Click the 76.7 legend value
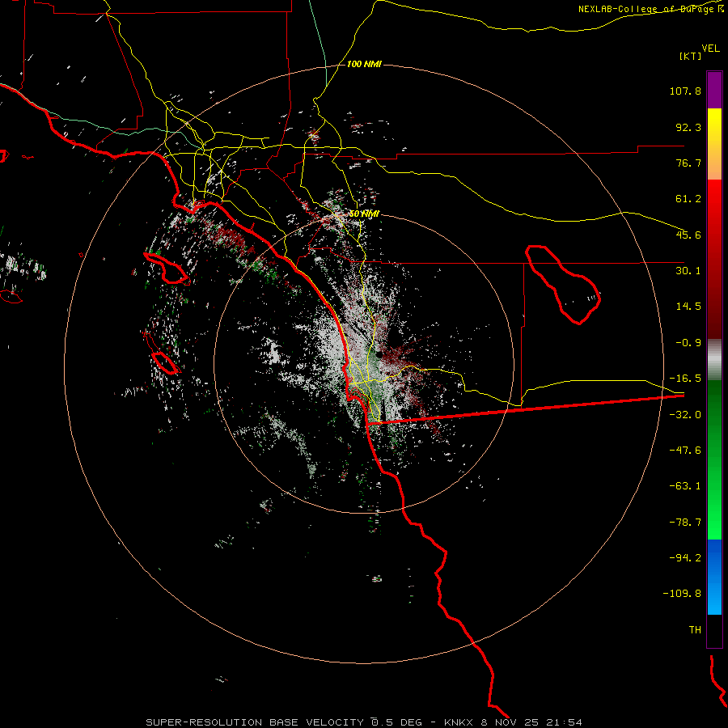Screen dimensions: 728x728 [x=688, y=163]
